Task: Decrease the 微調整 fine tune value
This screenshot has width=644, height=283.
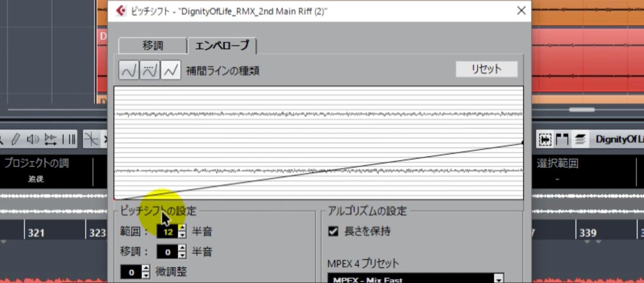Action: tap(146, 276)
